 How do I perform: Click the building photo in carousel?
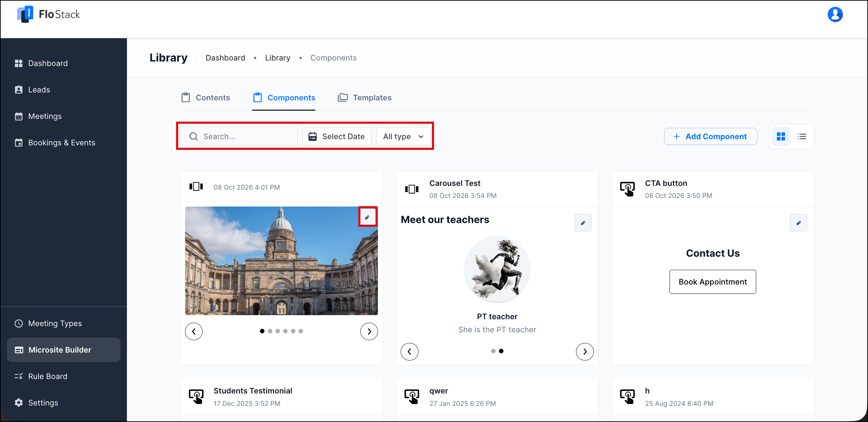(281, 260)
